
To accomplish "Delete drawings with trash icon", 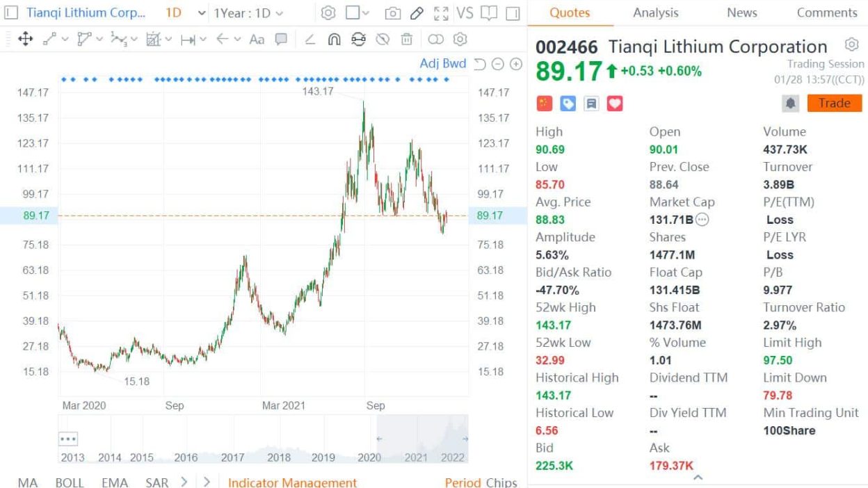I will tap(406, 40).
